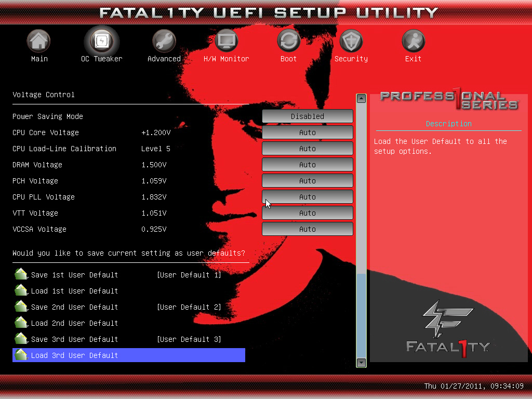The width and height of the screenshot is (532, 399).
Task: Click the [User Default 3] name field
Action: [189, 339]
